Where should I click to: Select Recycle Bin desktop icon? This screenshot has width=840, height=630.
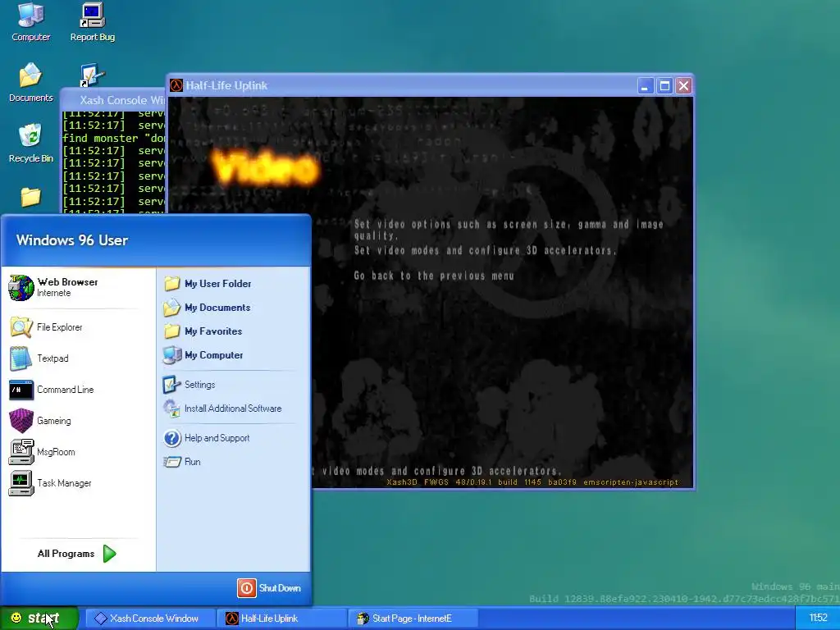(x=30, y=135)
